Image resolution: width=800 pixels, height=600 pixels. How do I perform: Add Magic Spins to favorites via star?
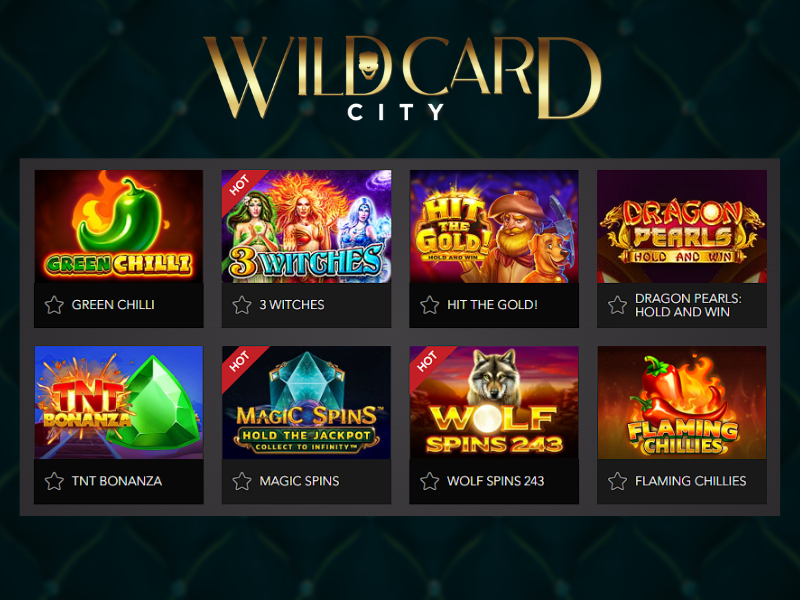click(x=242, y=481)
